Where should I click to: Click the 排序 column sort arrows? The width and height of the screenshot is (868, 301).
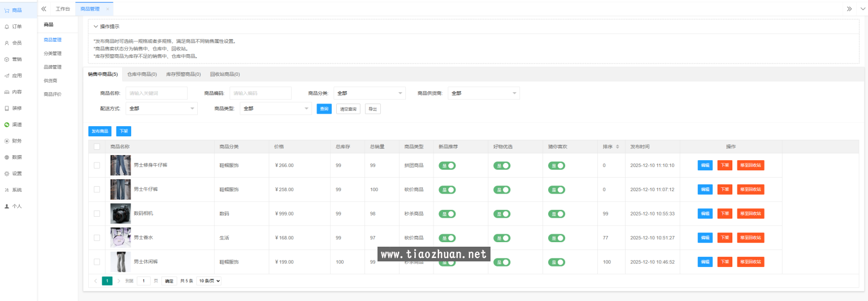617,147
